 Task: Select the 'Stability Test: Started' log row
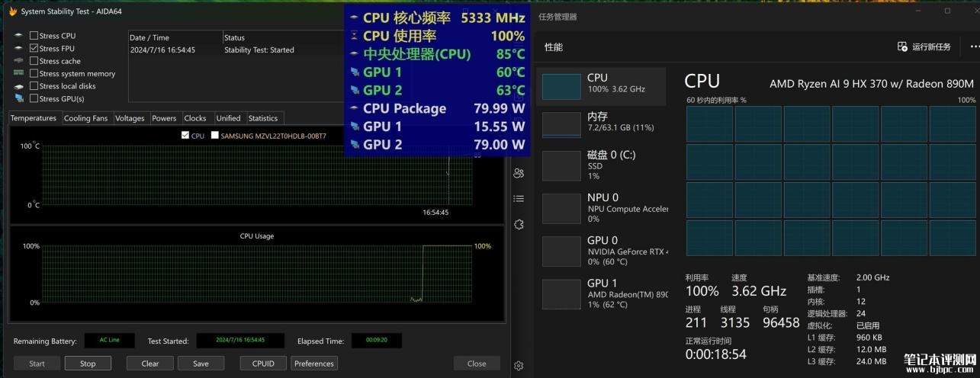click(236, 50)
